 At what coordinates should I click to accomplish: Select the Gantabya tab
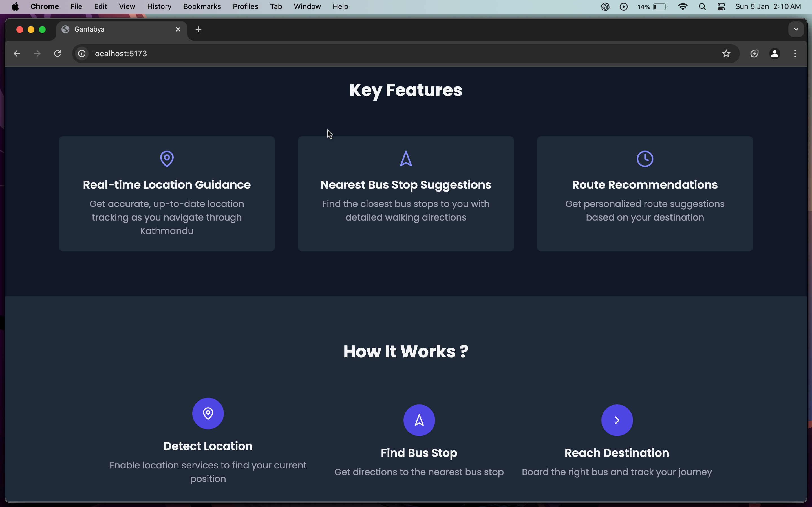click(114, 29)
